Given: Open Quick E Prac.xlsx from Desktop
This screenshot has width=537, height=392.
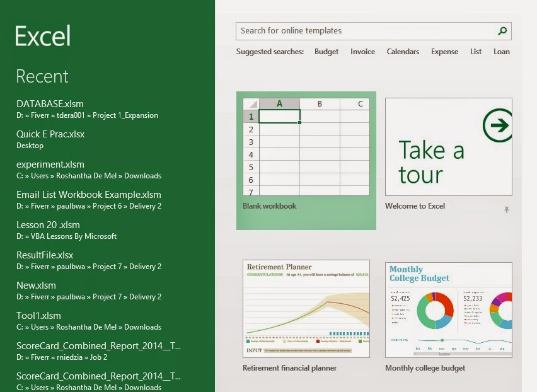Looking at the screenshot, I should point(50,134).
